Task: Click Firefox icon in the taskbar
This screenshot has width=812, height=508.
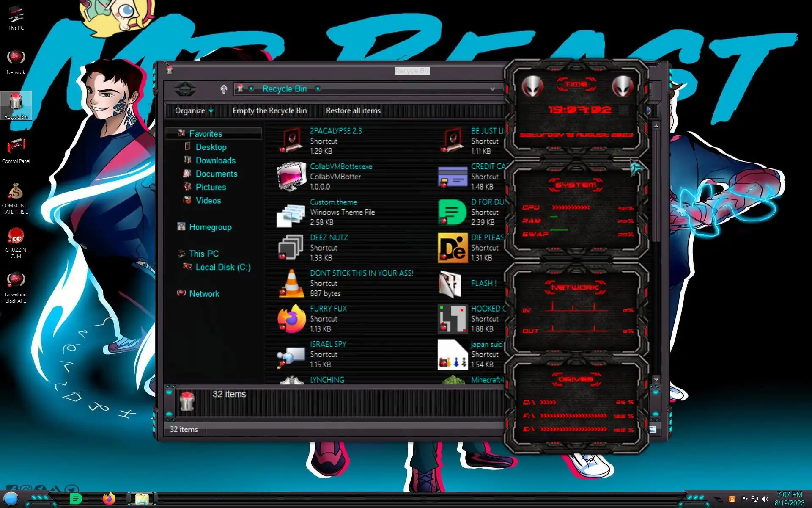Action: coord(109,499)
